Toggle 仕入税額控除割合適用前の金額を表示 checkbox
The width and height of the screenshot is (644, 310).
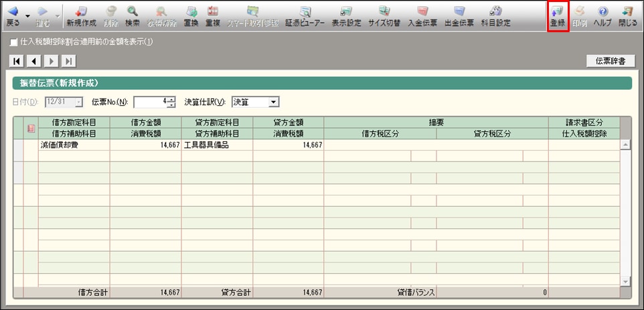[14, 42]
